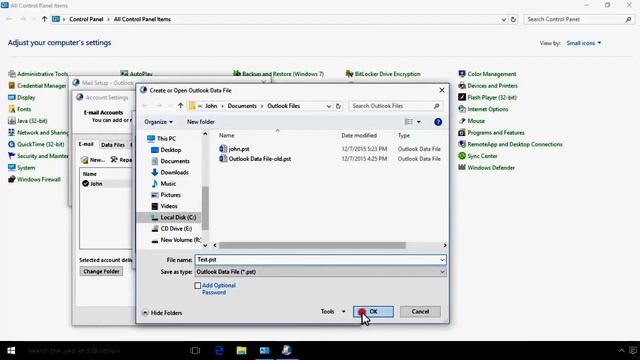Expand the File name history dropdown
640x360 pixels.
[442, 260]
